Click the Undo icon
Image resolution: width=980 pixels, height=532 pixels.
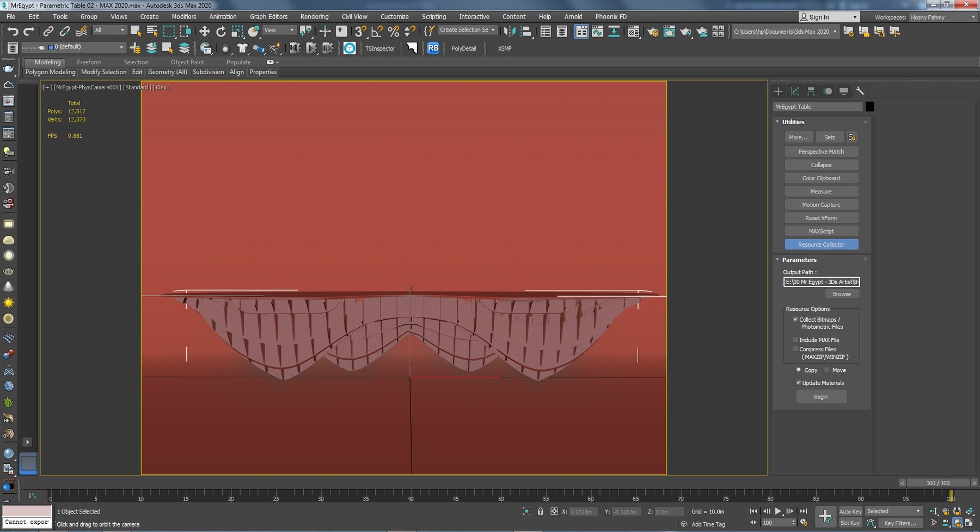14,31
